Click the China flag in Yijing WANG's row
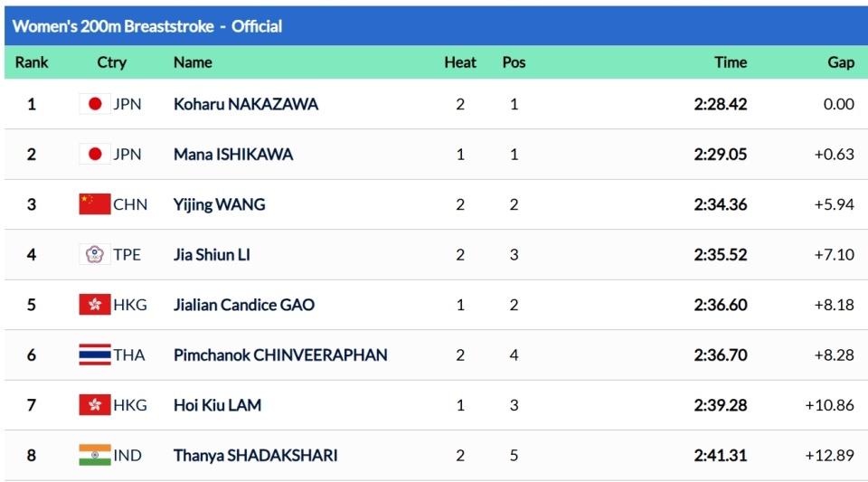This screenshot has height=482, width=868. click(x=94, y=204)
